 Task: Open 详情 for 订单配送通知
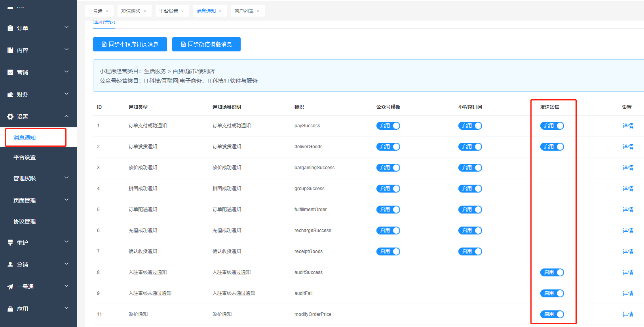(628, 210)
